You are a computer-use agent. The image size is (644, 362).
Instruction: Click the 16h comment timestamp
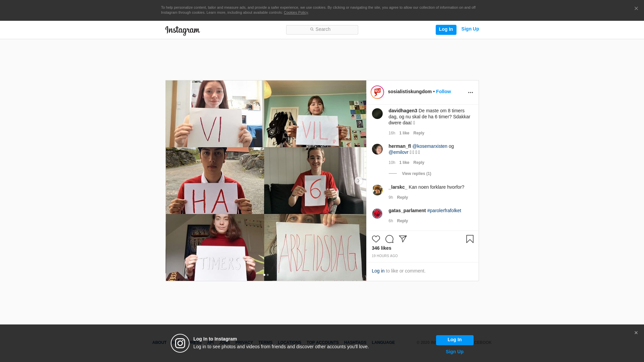pyautogui.click(x=392, y=133)
